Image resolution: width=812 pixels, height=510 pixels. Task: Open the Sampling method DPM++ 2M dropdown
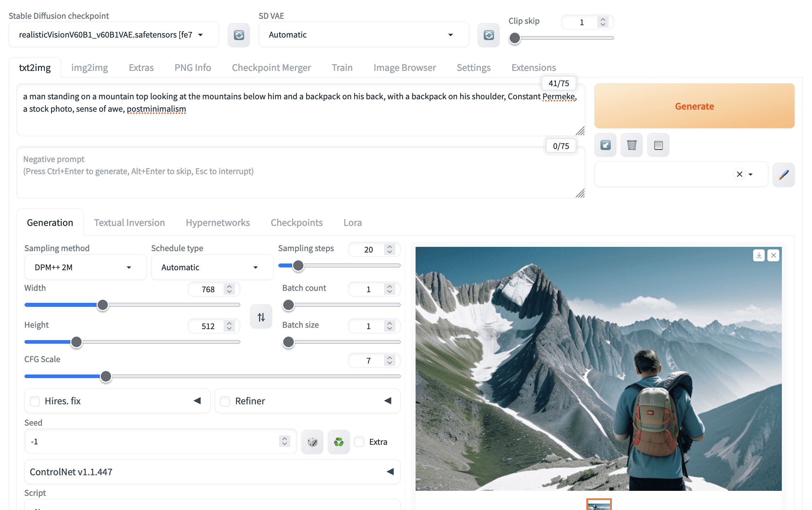pos(86,267)
